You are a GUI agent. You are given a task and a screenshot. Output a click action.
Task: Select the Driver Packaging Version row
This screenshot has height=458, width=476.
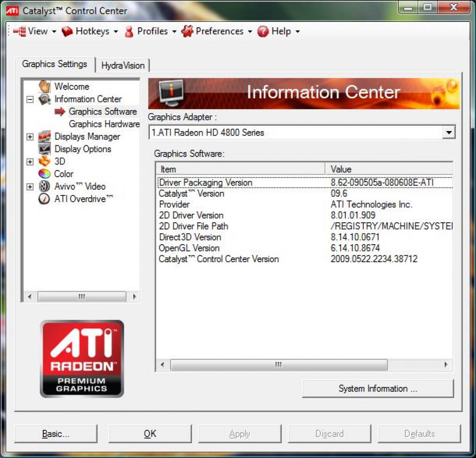coord(305,183)
